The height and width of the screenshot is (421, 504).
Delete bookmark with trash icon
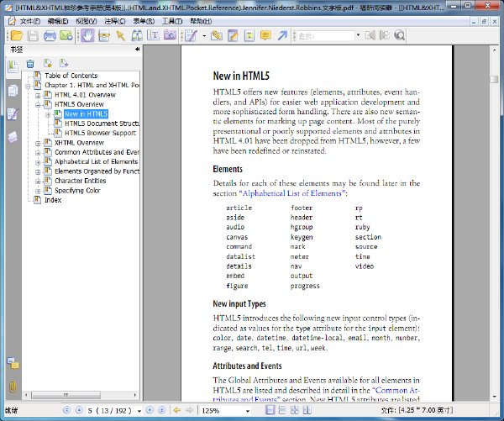point(30,64)
